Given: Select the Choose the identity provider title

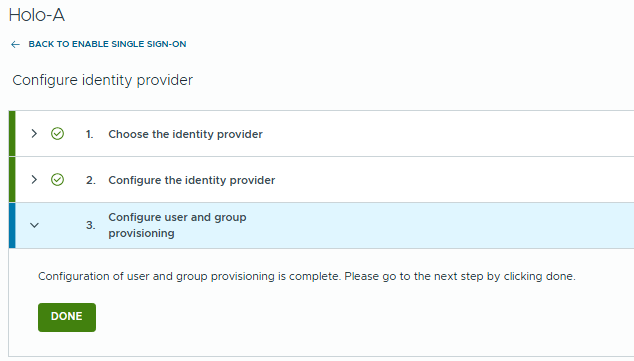Looking at the screenshot, I should [185, 134].
